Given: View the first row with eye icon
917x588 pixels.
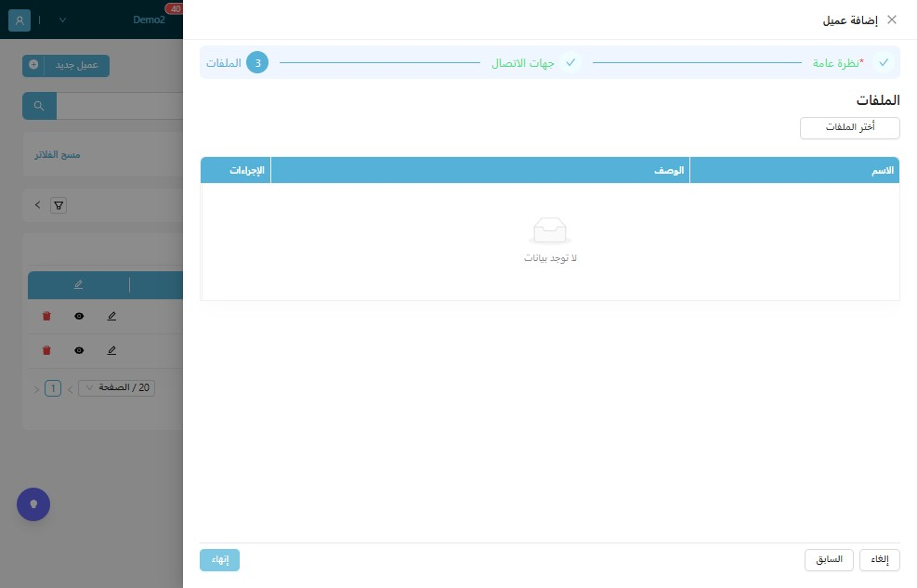Looking at the screenshot, I should 79,316.
